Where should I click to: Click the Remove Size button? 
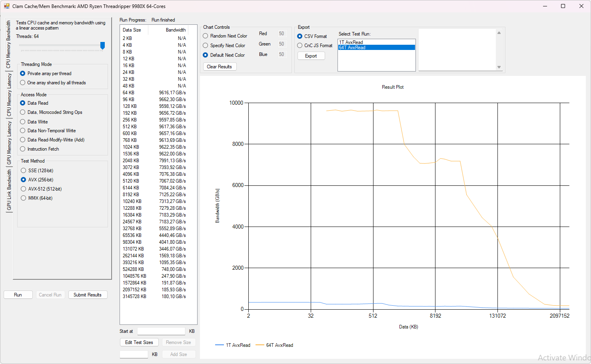pos(178,342)
